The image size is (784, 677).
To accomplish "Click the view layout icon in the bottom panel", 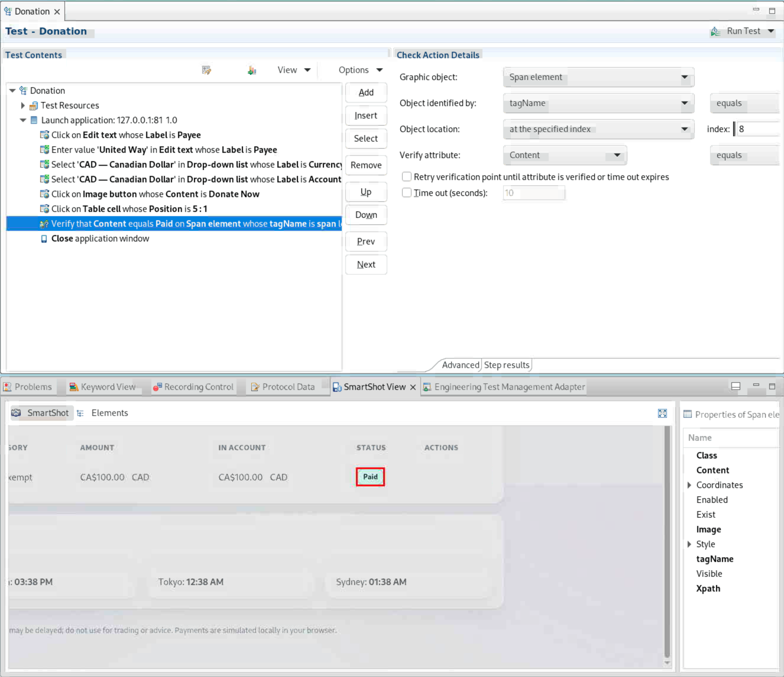I will pyautogui.click(x=736, y=386).
